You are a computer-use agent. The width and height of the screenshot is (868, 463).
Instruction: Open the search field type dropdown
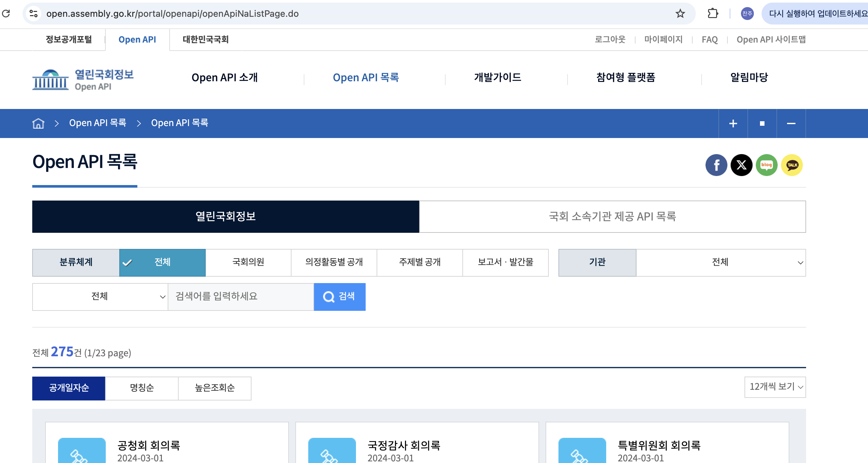100,297
